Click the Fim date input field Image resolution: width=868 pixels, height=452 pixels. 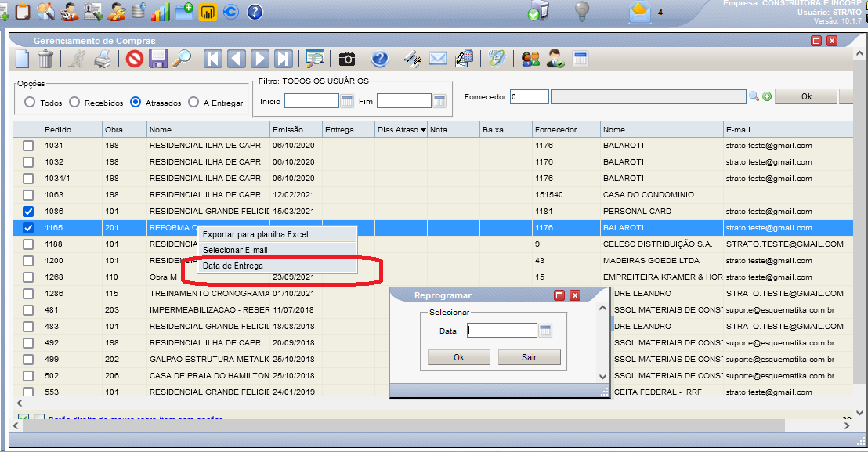pyautogui.click(x=404, y=101)
